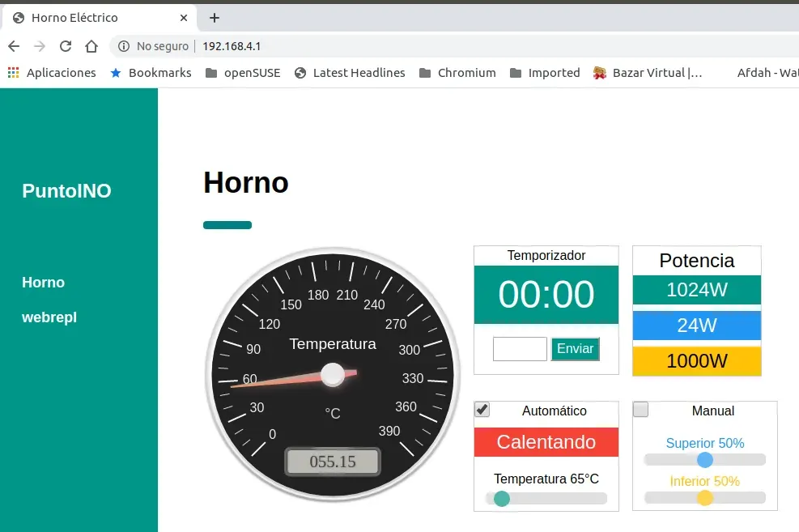Click the Potencia panel title
The width and height of the screenshot is (799, 532).
click(696, 261)
